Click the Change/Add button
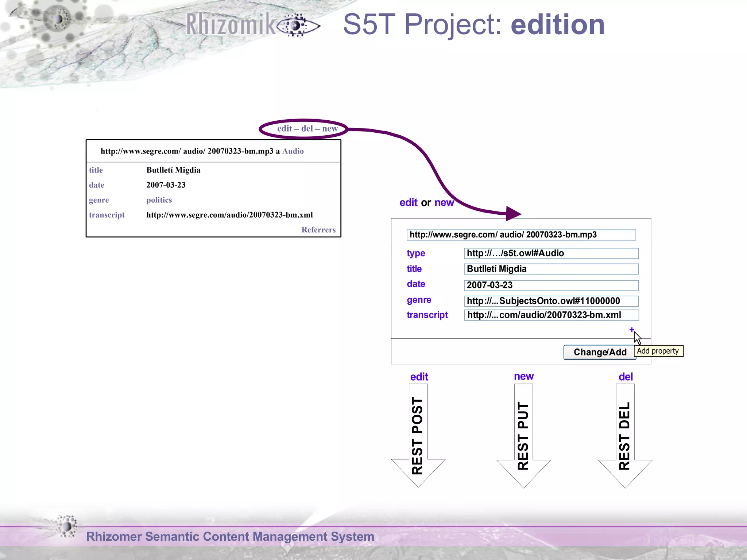 point(600,352)
